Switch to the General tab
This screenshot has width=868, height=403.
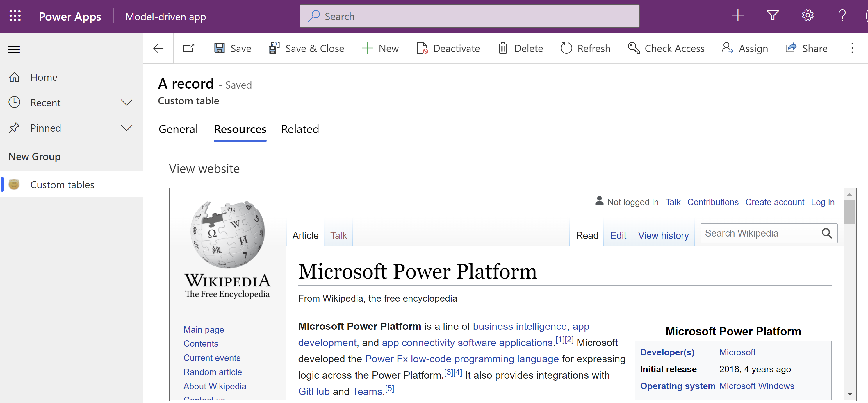pos(178,129)
